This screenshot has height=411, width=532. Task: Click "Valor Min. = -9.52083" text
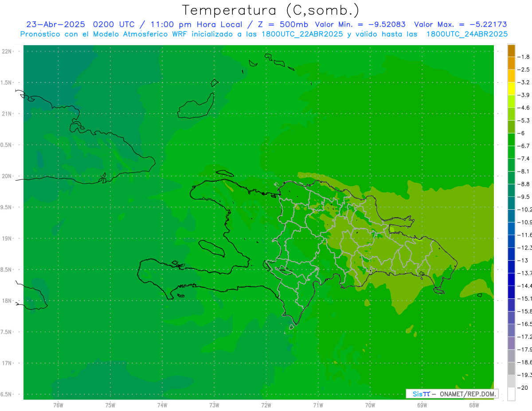[360, 24]
